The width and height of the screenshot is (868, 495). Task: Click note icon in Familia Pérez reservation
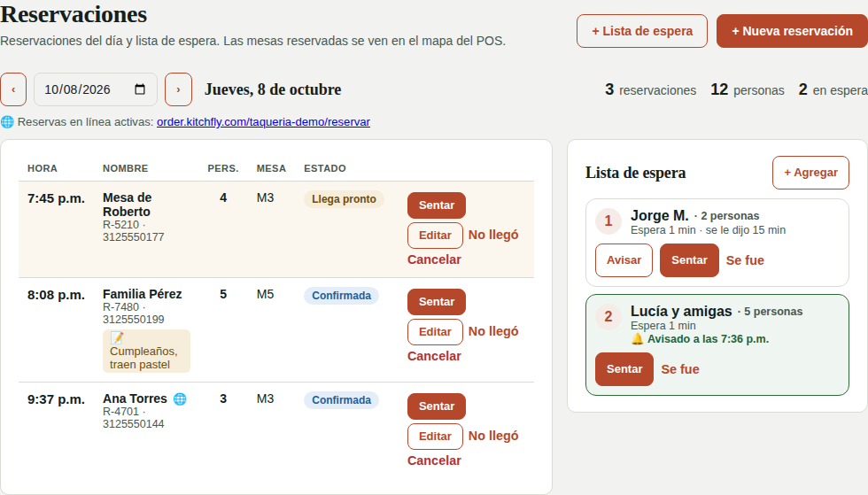(x=117, y=337)
